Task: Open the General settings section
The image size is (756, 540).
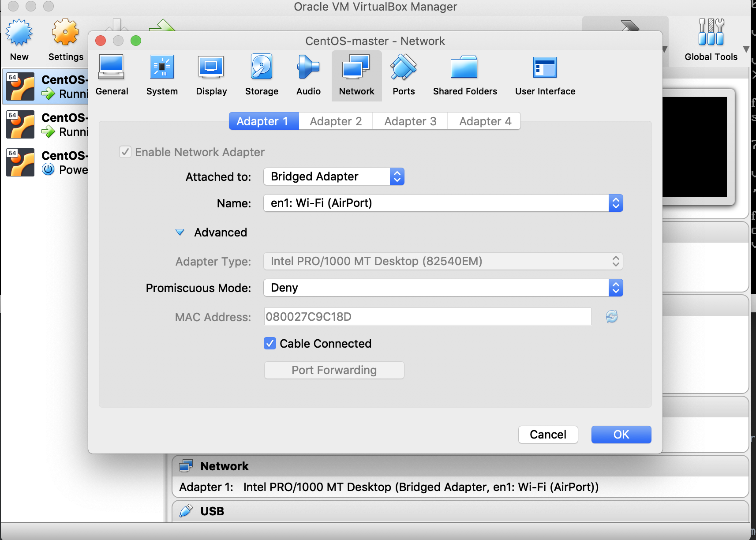Action: pos(112,75)
